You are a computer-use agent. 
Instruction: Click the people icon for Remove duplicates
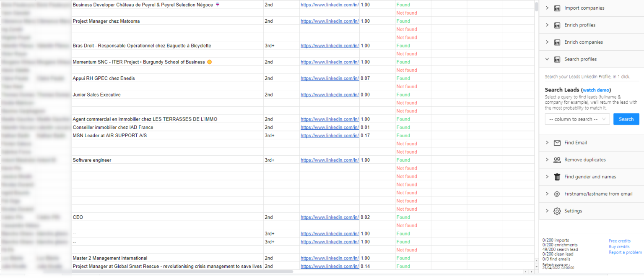[557, 160]
